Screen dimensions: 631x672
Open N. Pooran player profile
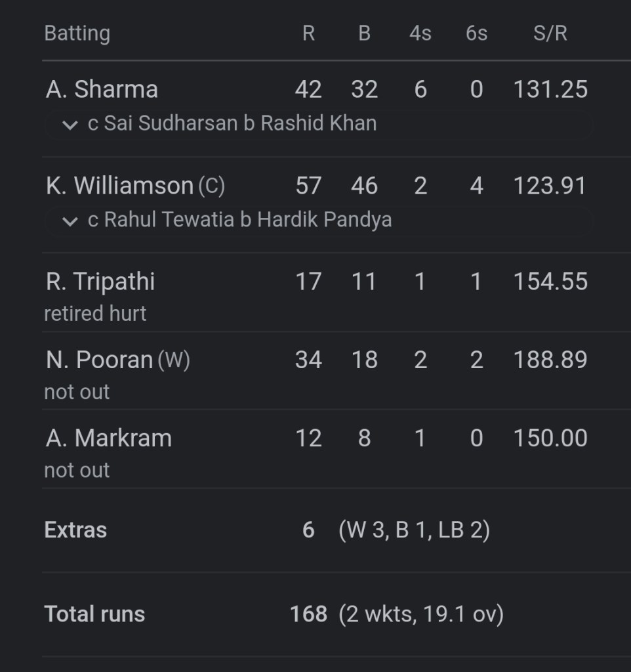(x=100, y=360)
